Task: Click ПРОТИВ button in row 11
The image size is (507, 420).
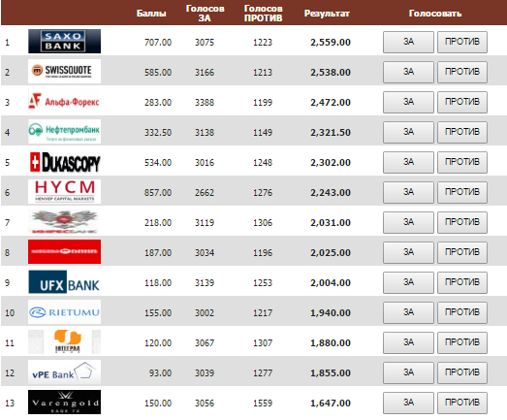Action: pyautogui.click(x=462, y=343)
